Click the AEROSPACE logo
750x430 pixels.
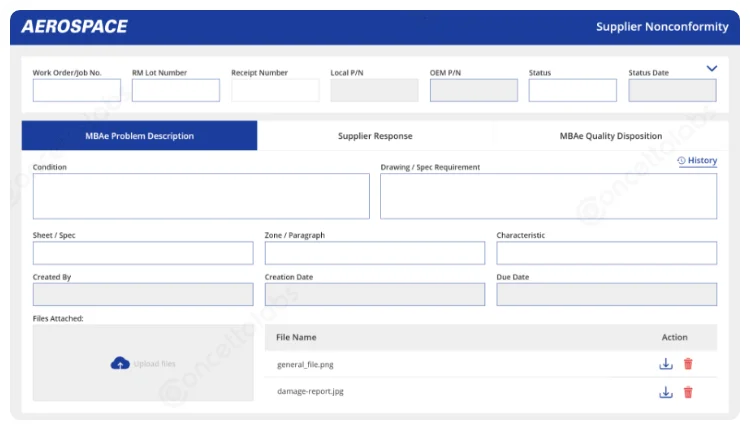click(74, 27)
